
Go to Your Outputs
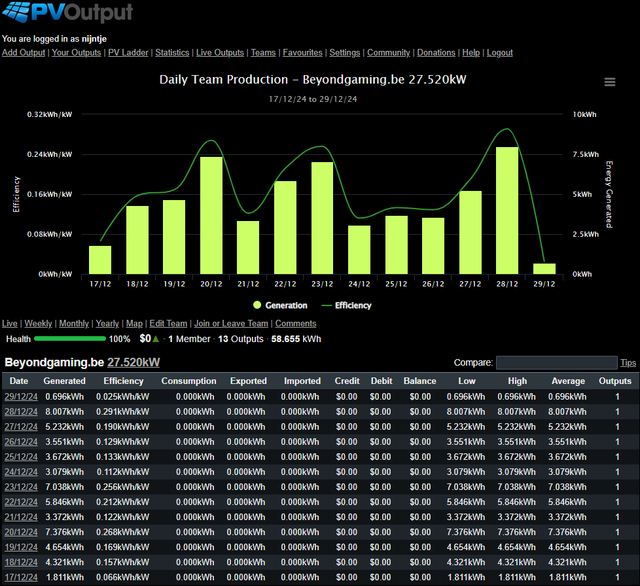(76, 53)
